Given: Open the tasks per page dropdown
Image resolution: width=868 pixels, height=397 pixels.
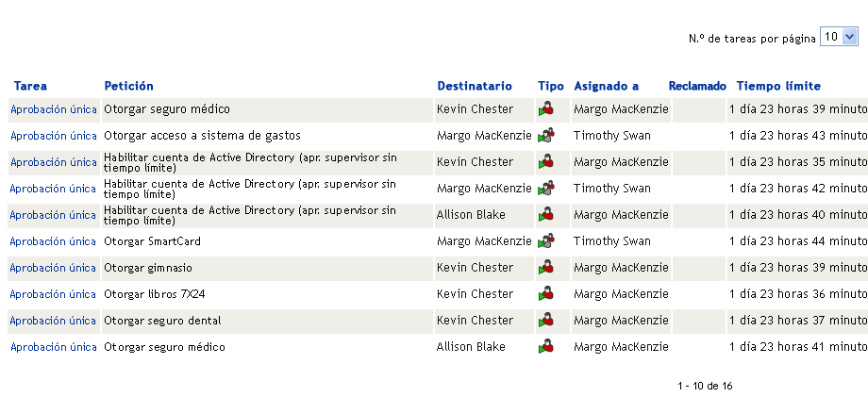Looking at the screenshot, I should [839, 37].
